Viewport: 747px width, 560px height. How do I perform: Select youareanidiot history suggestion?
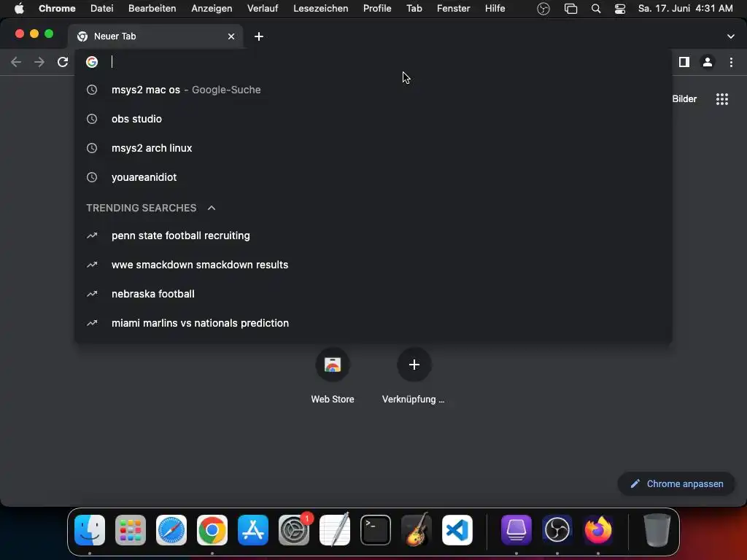tap(373, 176)
